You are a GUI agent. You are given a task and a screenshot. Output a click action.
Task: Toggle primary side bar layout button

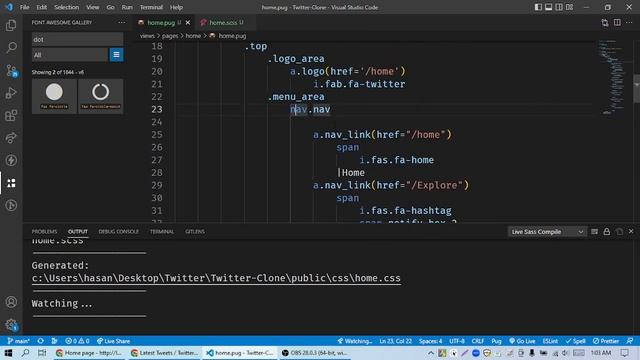pos(538,7)
